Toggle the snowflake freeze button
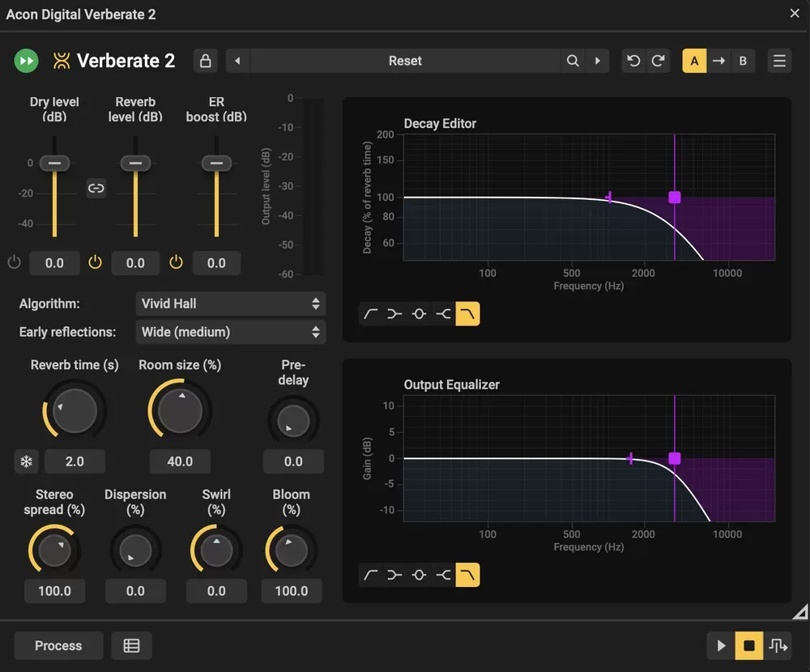This screenshot has height=672, width=810. 27,461
